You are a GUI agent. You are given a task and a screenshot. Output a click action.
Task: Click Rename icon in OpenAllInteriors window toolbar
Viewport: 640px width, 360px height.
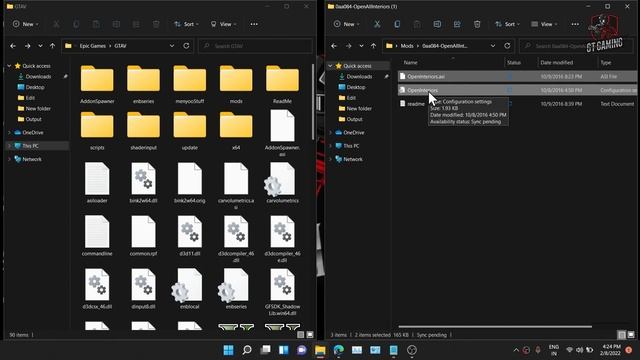click(x=437, y=24)
